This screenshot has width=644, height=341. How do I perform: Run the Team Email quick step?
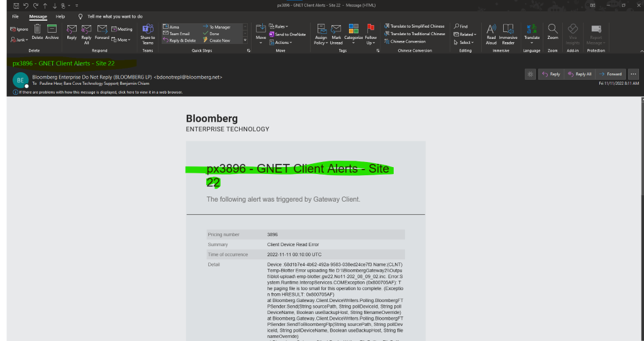coord(176,34)
